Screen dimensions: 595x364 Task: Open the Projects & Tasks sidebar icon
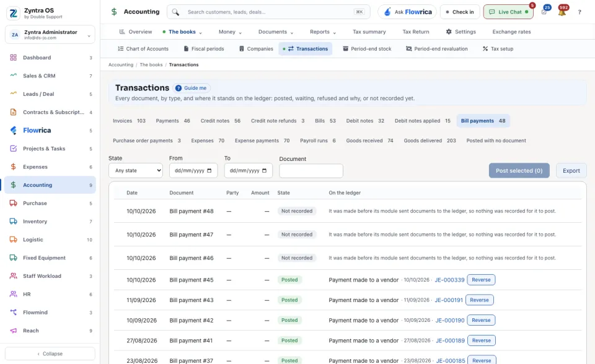coord(13,149)
